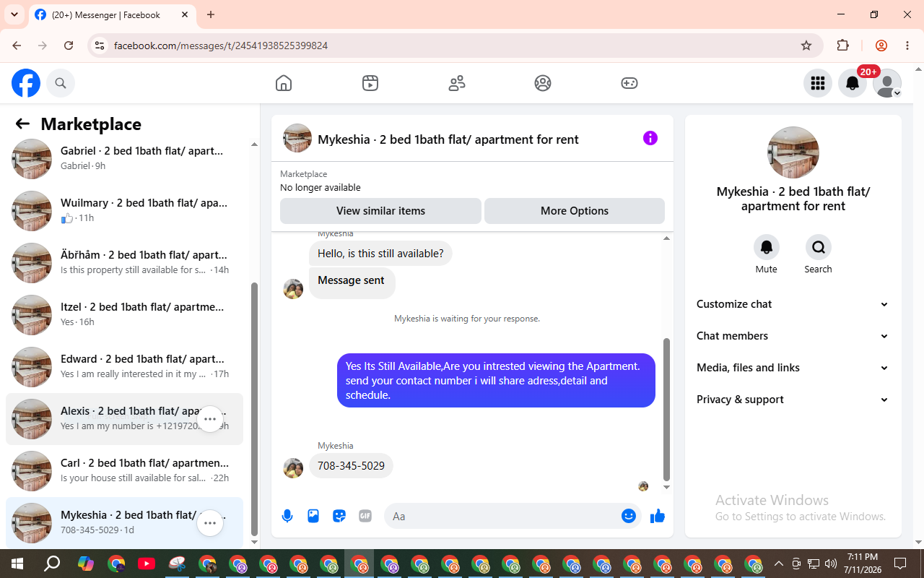The width and height of the screenshot is (924, 578).
Task: Open Itzel's chat conversation
Action: [x=124, y=315]
